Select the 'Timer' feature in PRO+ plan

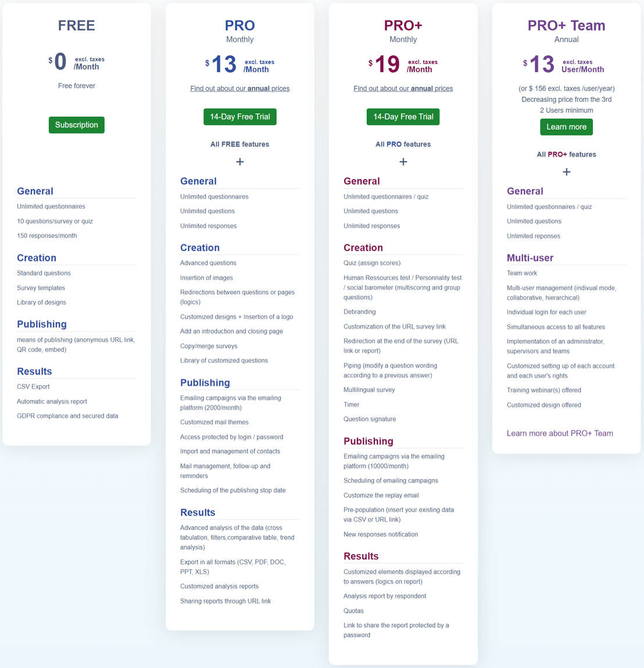[x=351, y=405]
